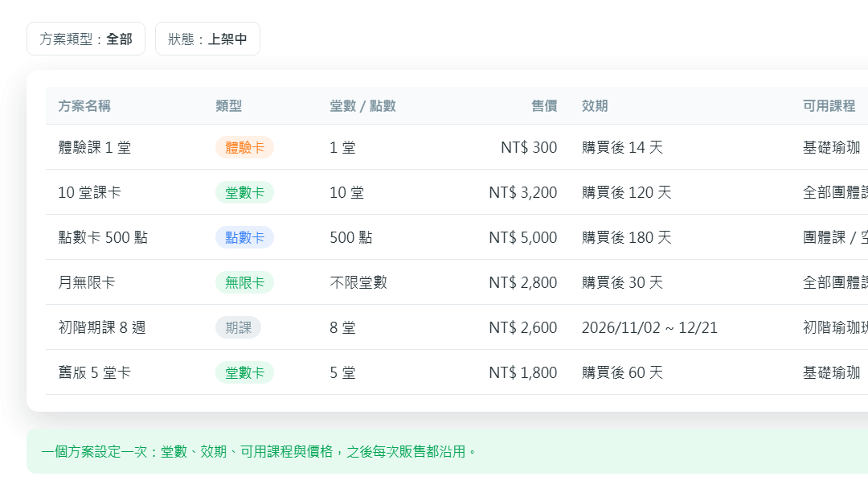
Task: Click the 售價 column header
Action: pyautogui.click(x=544, y=106)
